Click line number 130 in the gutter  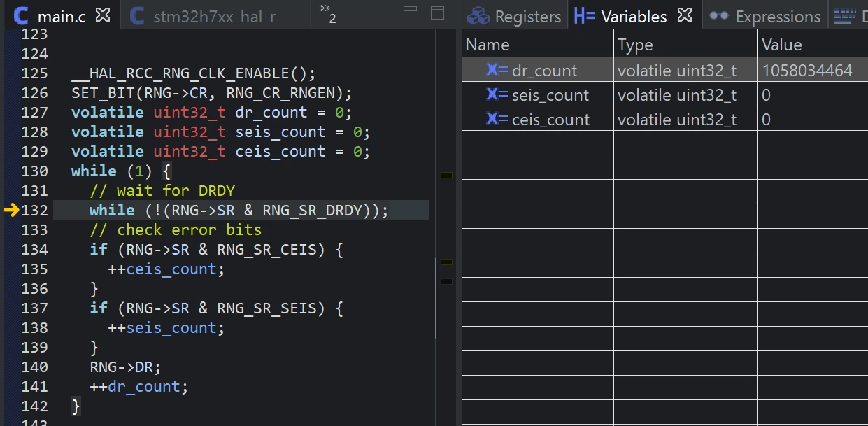[x=35, y=171]
